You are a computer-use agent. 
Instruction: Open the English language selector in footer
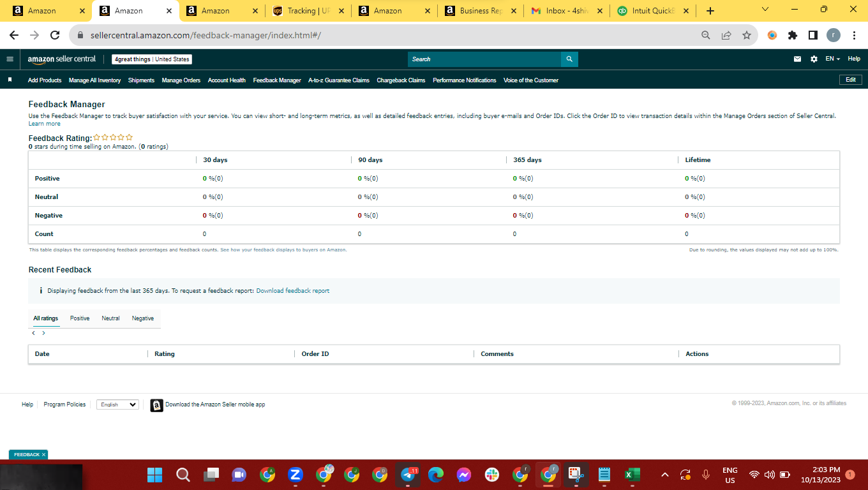click(118, 405)
